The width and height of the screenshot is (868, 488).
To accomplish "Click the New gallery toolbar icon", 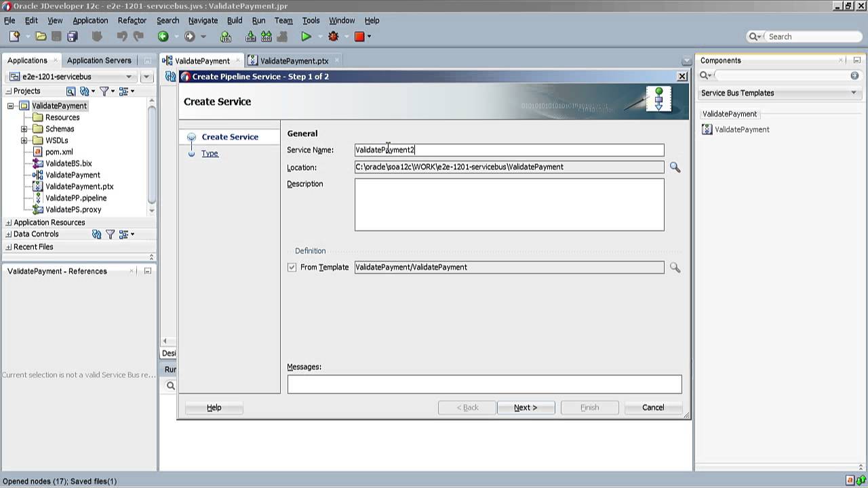I will (14, 37).
